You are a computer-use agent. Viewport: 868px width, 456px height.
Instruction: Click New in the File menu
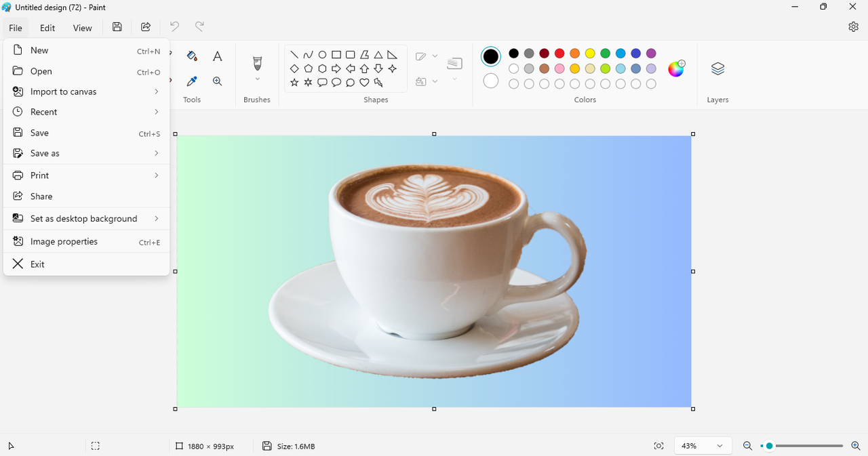pyautogui.click(x=87, y=50)
